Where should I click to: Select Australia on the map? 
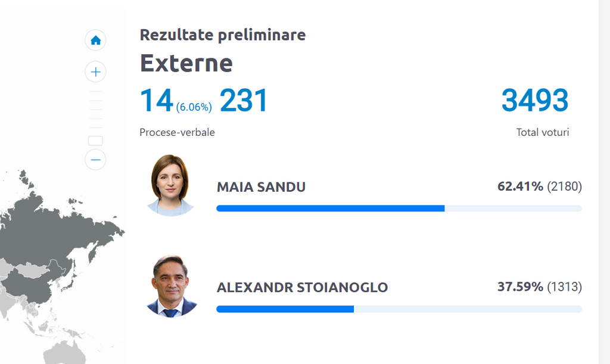(64, 354)
